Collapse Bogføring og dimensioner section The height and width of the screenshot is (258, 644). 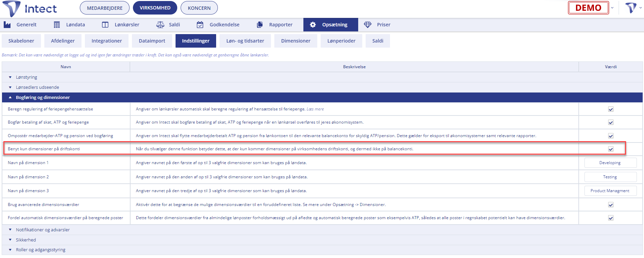pyautogui.click(x=322, y=98)
